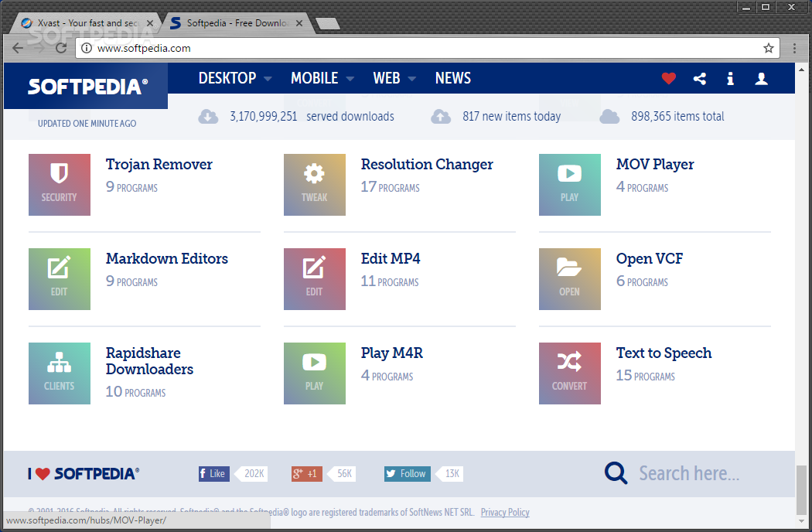
Task: Click the red heart favorites icon
Action: (669, 78)
